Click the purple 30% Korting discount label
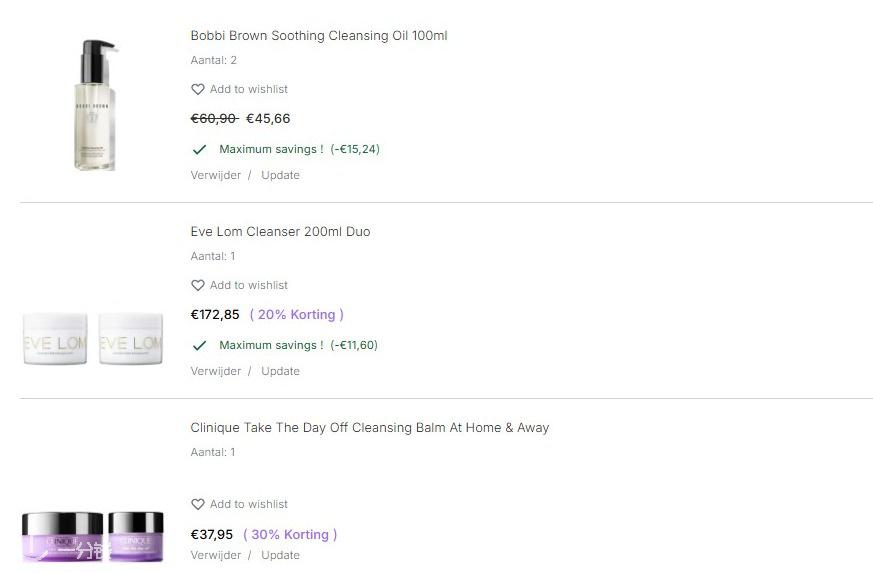Viewport: 873px width, 573px height. [x=291, y=534]
